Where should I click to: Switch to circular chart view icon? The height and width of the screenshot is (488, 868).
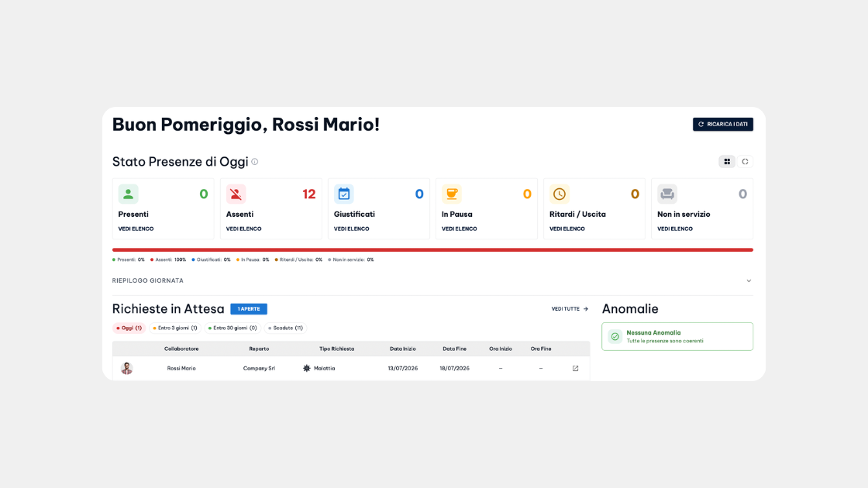pos(745,162)
